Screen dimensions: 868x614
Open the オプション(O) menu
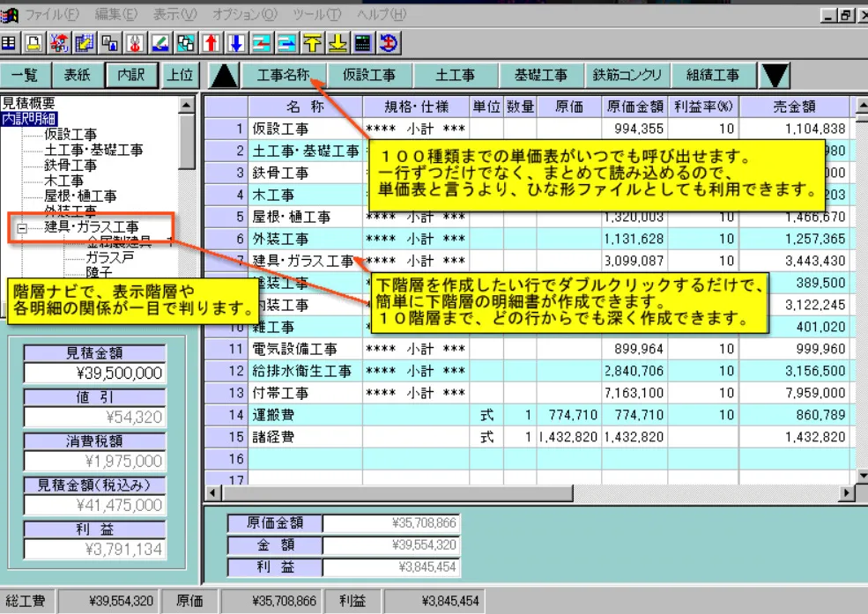click(252, 15)
